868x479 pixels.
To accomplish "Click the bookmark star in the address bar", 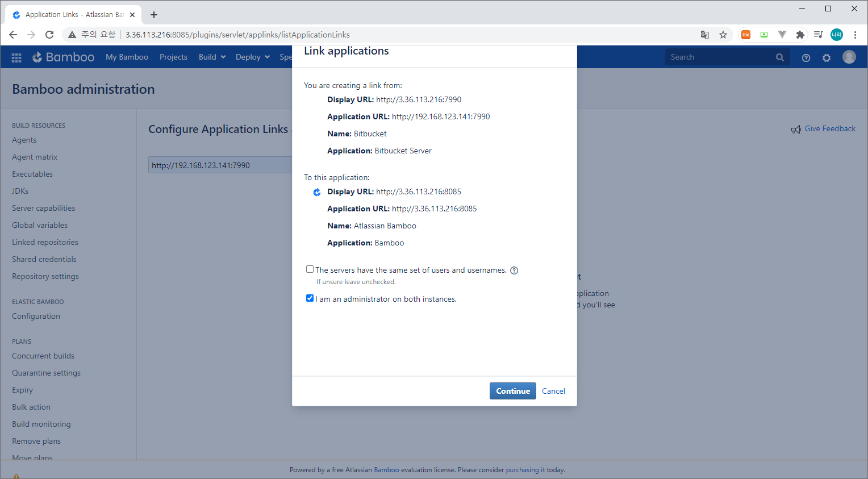I will pyautogui.click(x=723, y=35).
